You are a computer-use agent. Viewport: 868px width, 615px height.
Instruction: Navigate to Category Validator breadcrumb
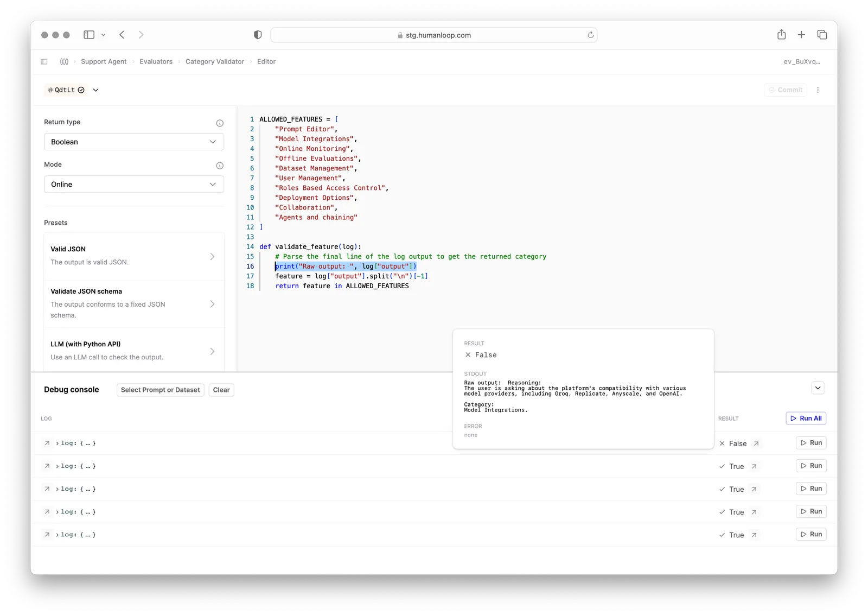[x=215, y=62]
